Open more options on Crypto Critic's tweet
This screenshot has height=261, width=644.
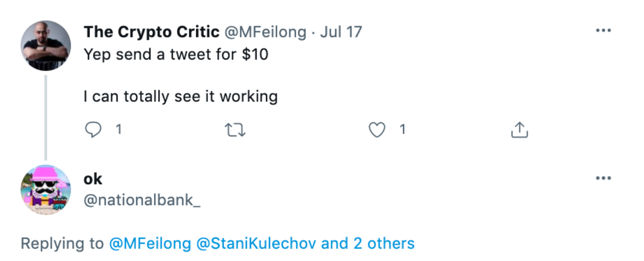click(x=603, y=31)
